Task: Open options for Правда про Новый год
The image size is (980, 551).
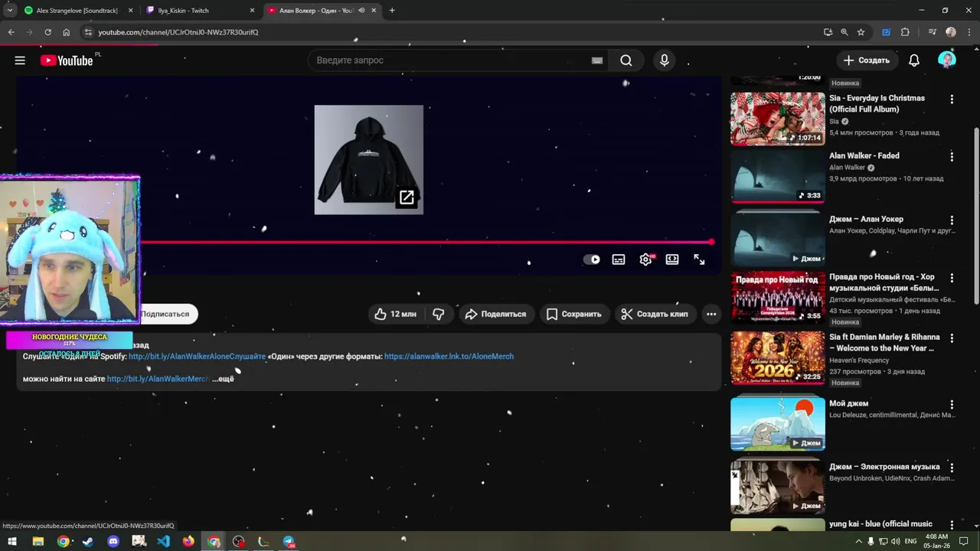Action: point(952,278)
